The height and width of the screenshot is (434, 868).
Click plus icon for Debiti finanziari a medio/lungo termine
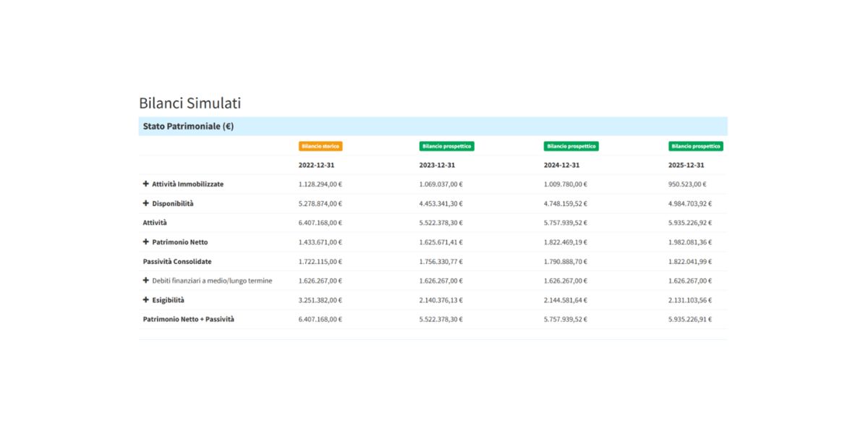pos(146,281)
